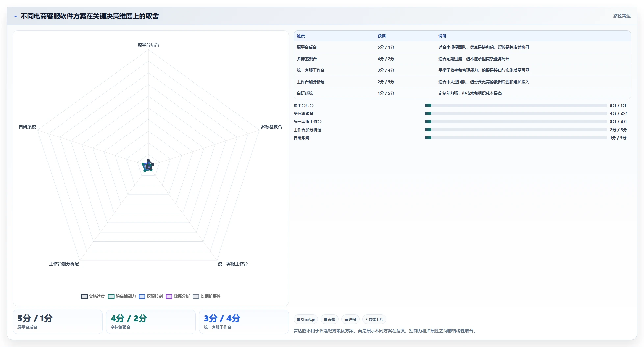Select the 3分 / 4分 统一客服工作台 data card
Image resolution: width=644 pixels, height=347 pixels.
(244, 322)
